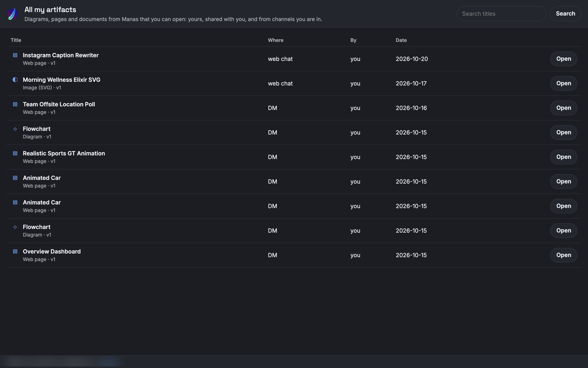
Task: Open the Team Offsite Location Poll artifact
Action: coord(563,108)
